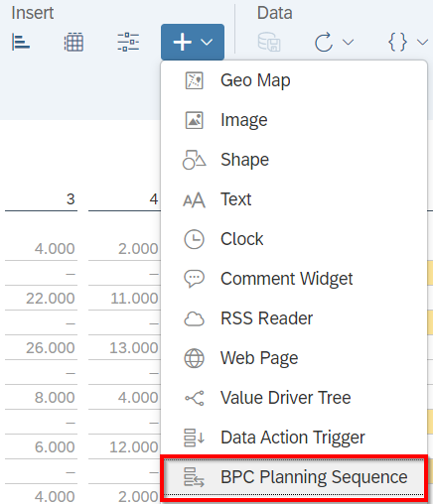Screen dimensions: 433x504
Task: Add an input control via sliders icon
Action: [x=128, y=42]
